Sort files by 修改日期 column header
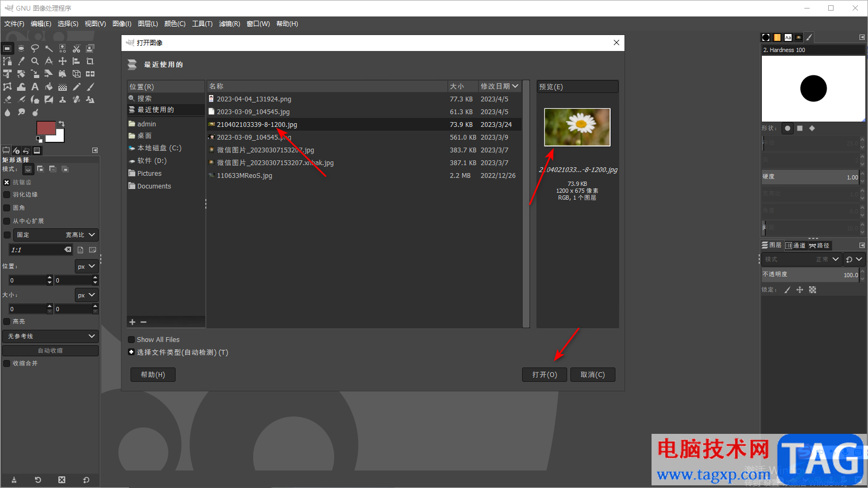The height and width of the screenshot is (488, 868). click(499, 86)
